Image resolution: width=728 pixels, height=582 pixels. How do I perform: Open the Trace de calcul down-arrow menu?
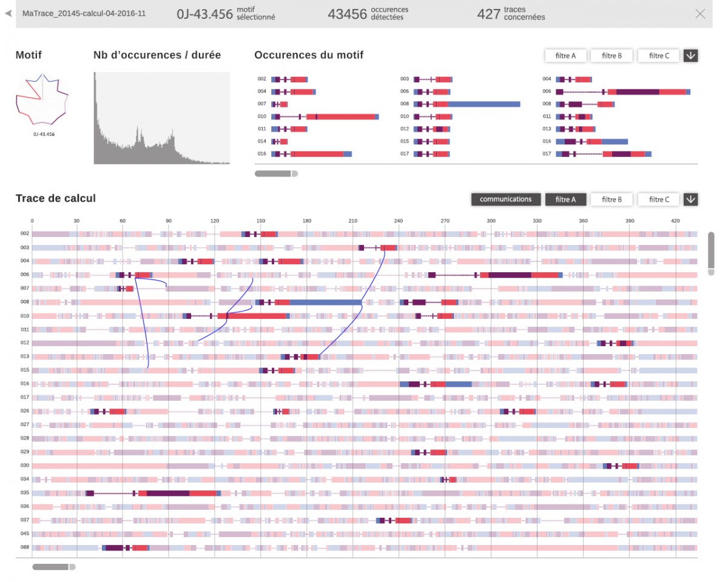pos(690,199)
